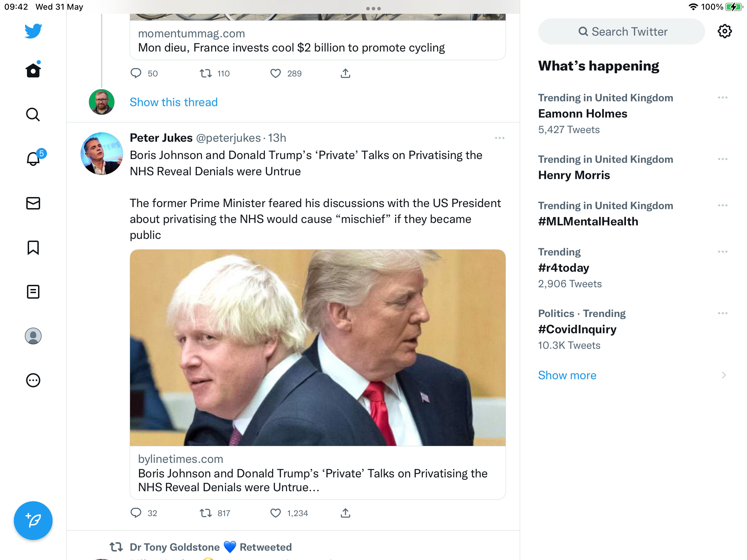
Task: Expand Show more trends chevron
Action: (x=724, y=375)
